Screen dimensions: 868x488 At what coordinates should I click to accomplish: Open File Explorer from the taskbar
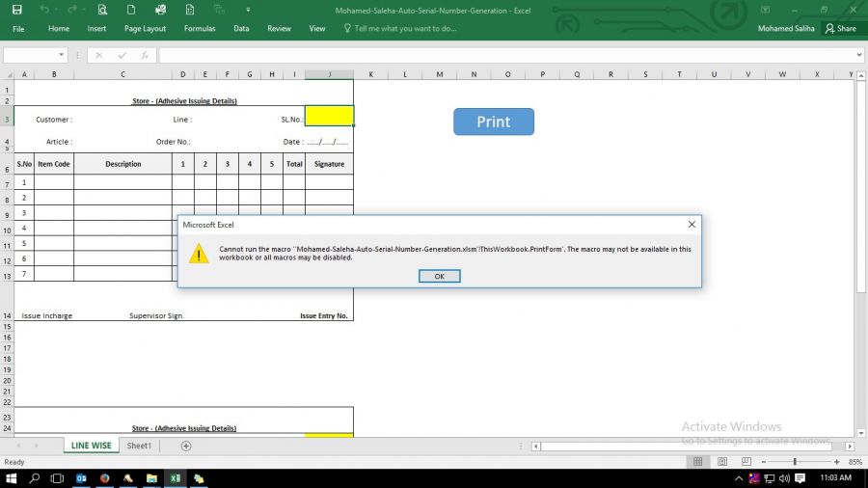tap(151, 478)
